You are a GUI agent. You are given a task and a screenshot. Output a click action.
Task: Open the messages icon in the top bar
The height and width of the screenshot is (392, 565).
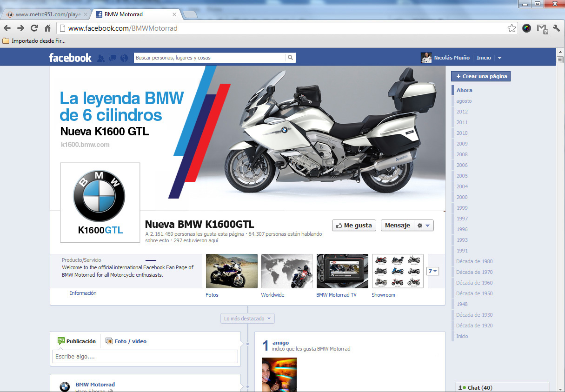112,57
